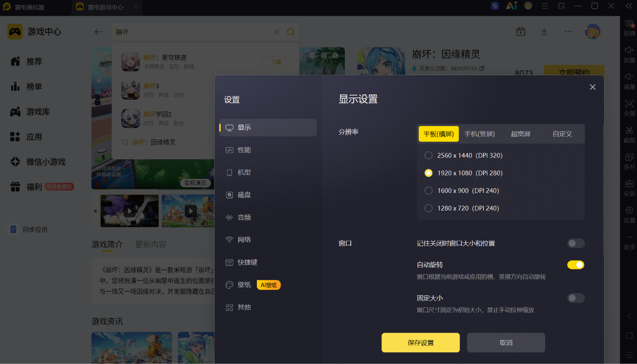Click the window popout icon in title bar
Viewport: 637px width, 364px height.
(562, 6)
